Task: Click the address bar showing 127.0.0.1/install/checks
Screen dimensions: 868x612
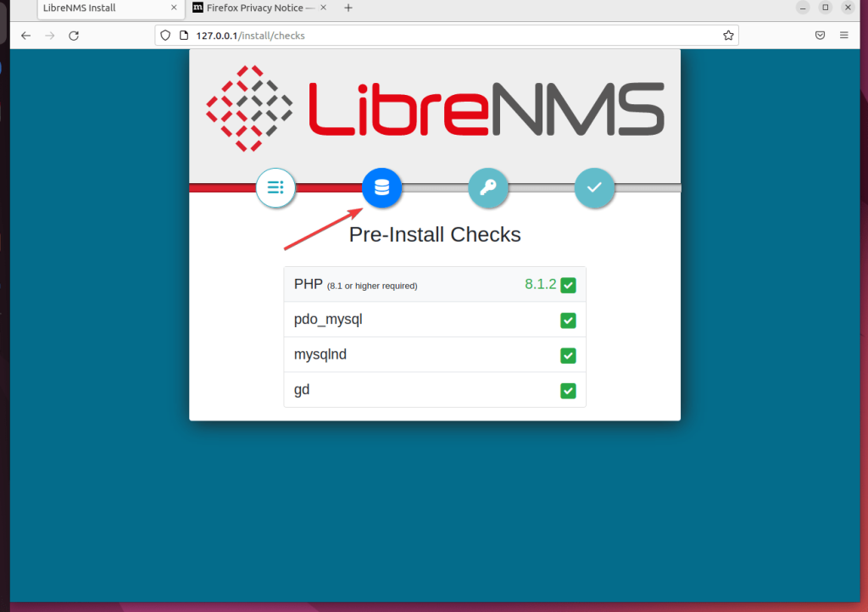Action: (x=446, y=36)
